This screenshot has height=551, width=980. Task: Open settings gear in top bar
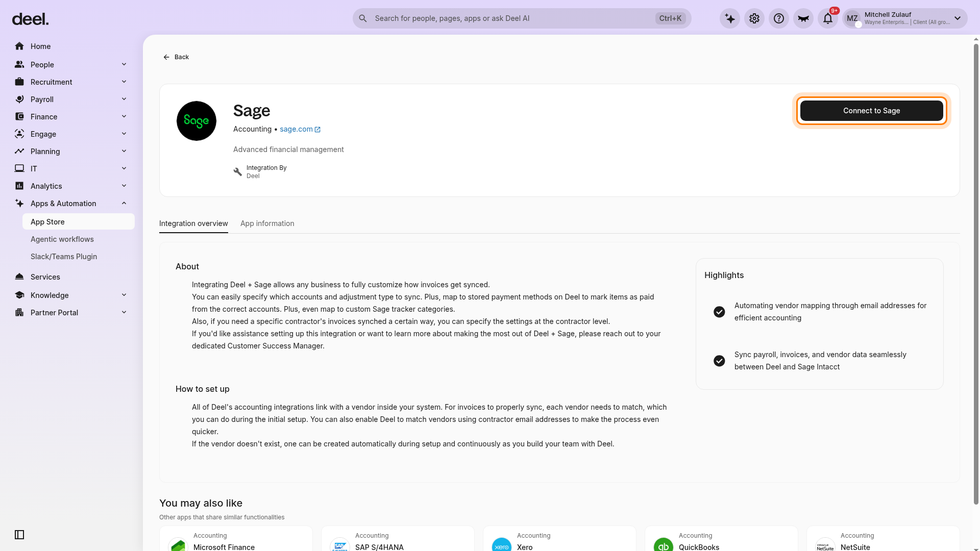tap(754, 18)
